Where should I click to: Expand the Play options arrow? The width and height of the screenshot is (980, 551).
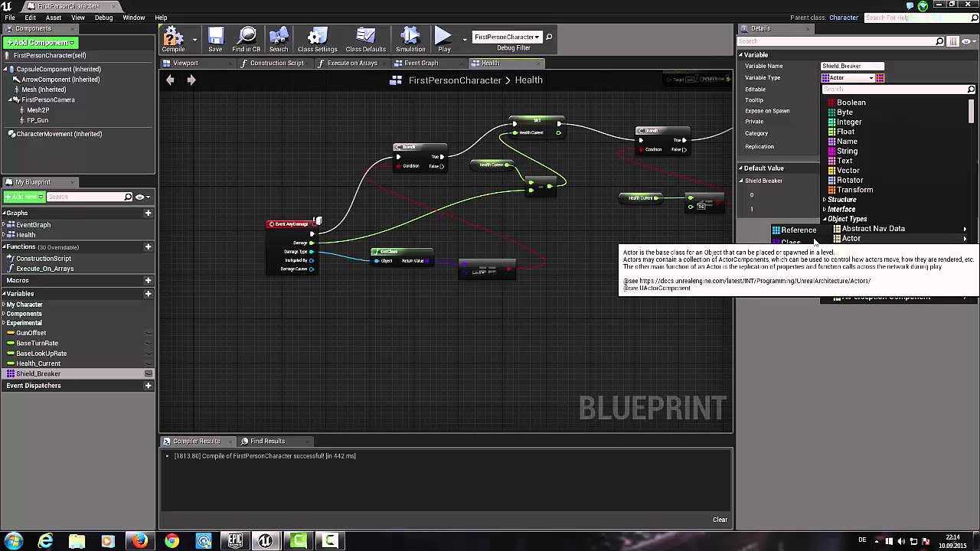pyautogui.click(x=464, y=38)
